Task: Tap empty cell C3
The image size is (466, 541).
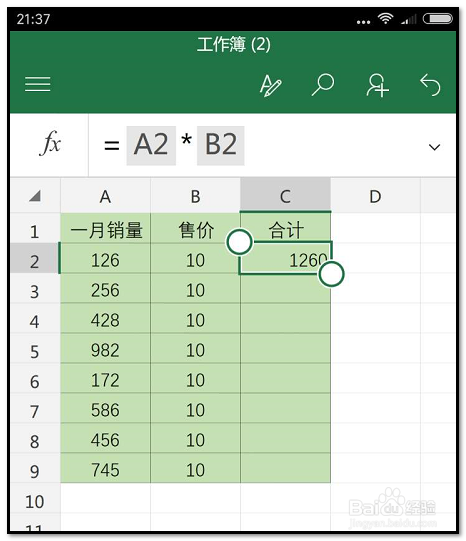Action: coord(285,289)
